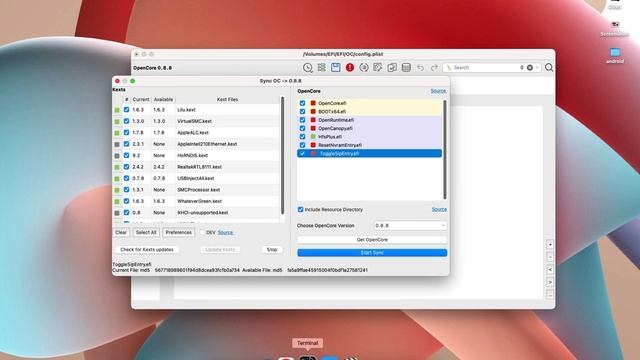Click gray status square in HoRNDIS.kext row
This screenshot has height=360, width=640.
click(x=117, y=156)
